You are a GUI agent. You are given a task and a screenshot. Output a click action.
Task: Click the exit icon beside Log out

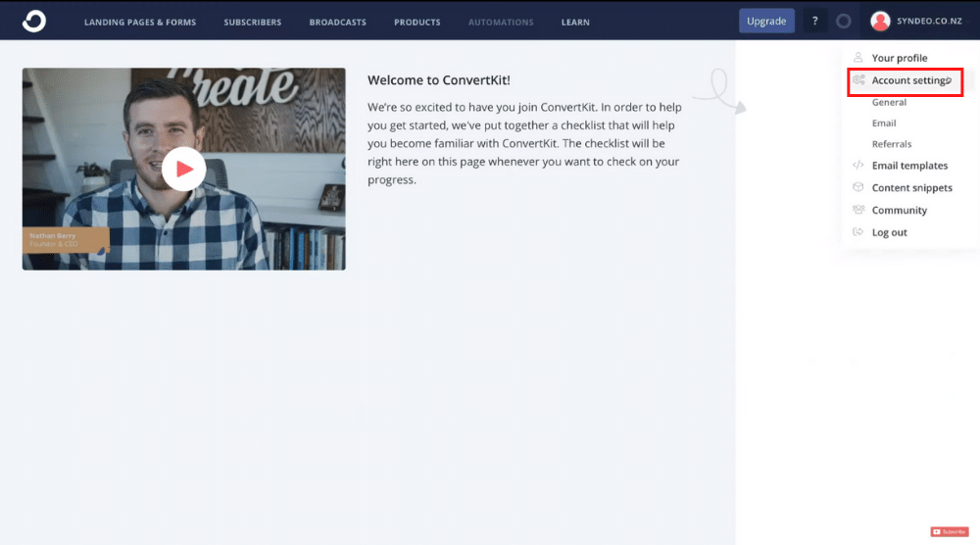tap(858, 232)
